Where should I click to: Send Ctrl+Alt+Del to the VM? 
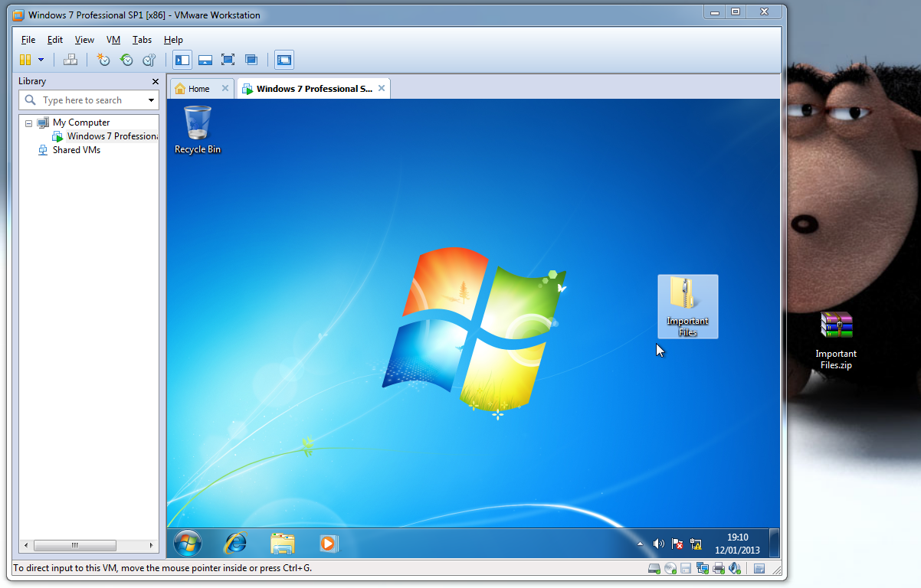tap(70, 60)
